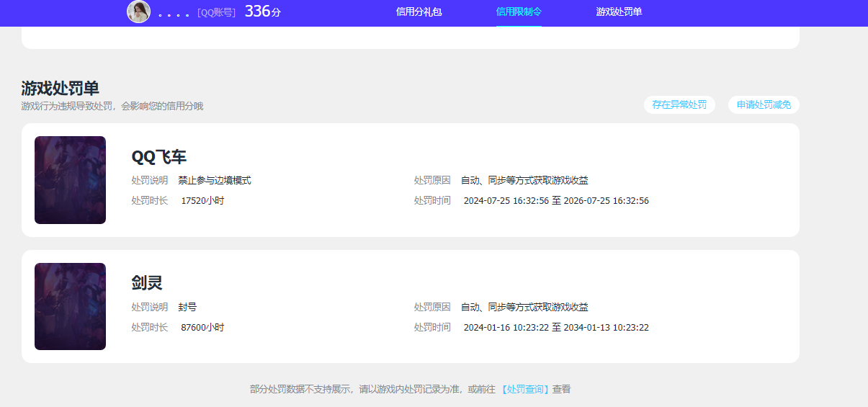
Task: Click the 封号 penalty description for 剑灵
Action: (187, 308)
